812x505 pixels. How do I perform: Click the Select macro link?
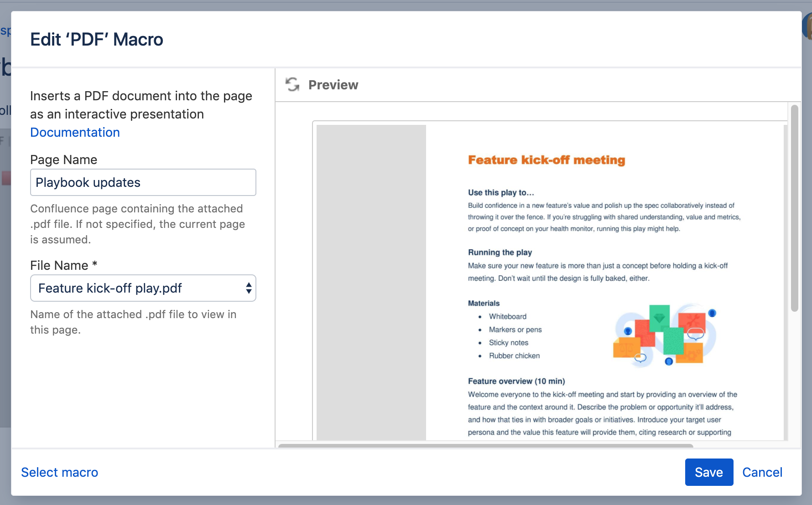click(x=59, y=472)
